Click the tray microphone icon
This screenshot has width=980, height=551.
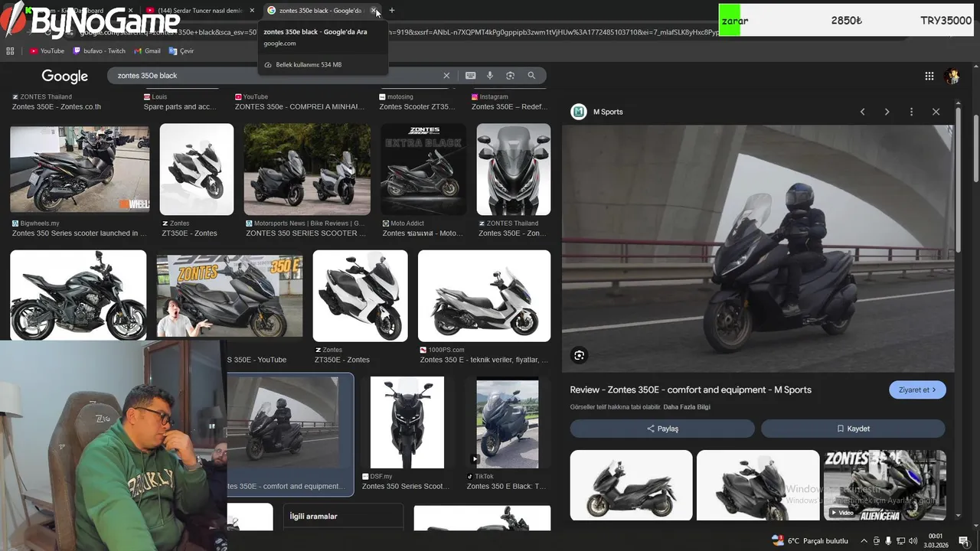point(888,541)
